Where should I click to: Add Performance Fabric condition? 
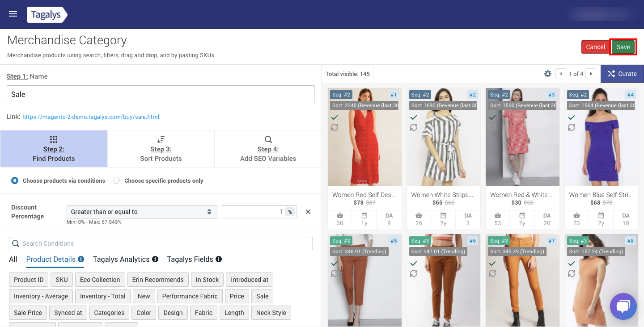190,296
